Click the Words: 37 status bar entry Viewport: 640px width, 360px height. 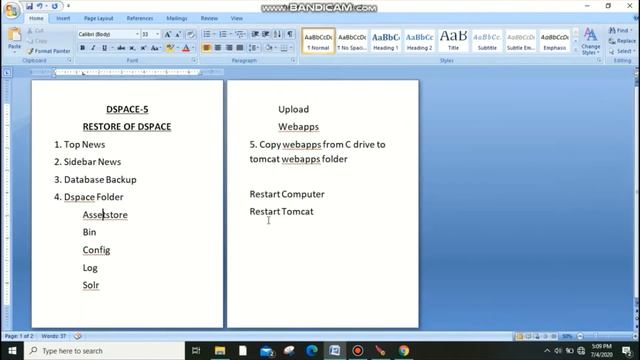pos(53,336)
